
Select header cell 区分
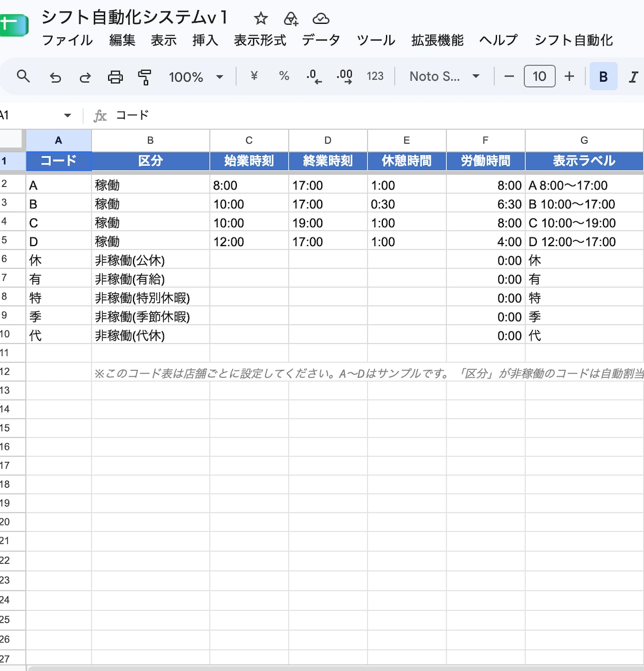(150, 161)
